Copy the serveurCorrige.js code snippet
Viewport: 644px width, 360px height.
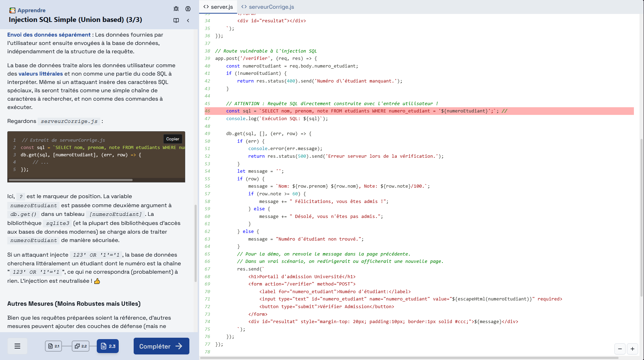(x=173, y=139)
